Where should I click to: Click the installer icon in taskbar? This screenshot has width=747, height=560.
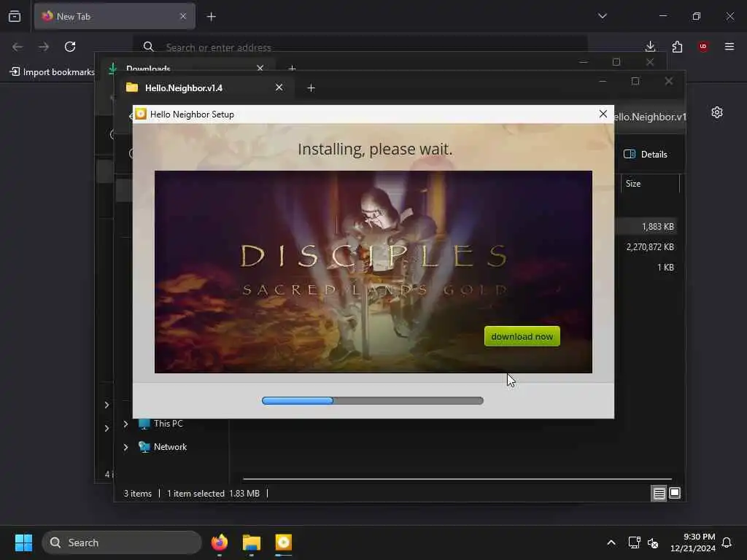tap(284, 542)
